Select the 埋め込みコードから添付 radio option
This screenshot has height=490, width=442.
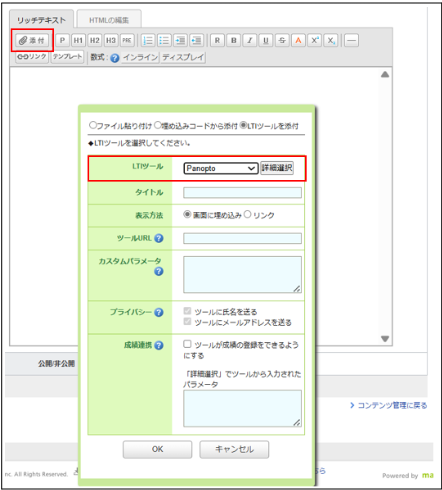pos(158,125)
